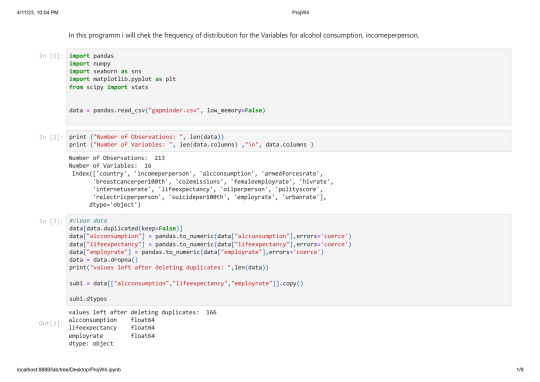Click the print values left after deleting duplicates line
The height and width of the screenshot is (382, 540).
(x=169, y=267)
